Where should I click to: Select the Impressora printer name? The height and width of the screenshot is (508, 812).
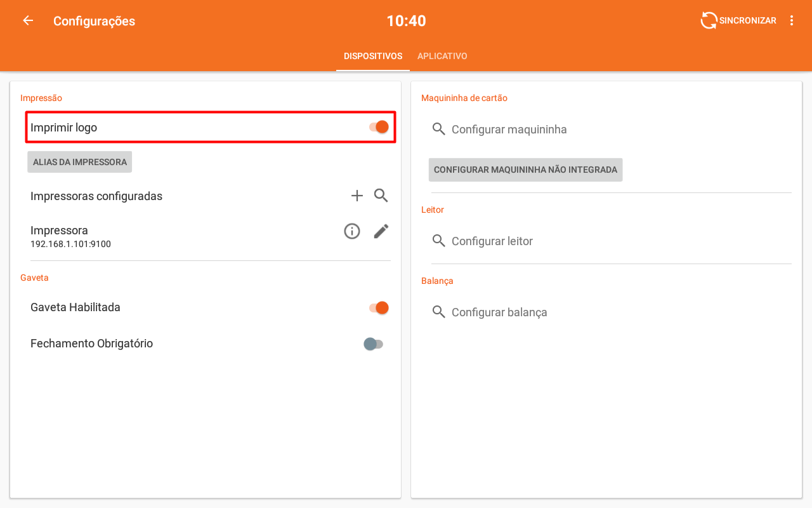pos(59,231)
